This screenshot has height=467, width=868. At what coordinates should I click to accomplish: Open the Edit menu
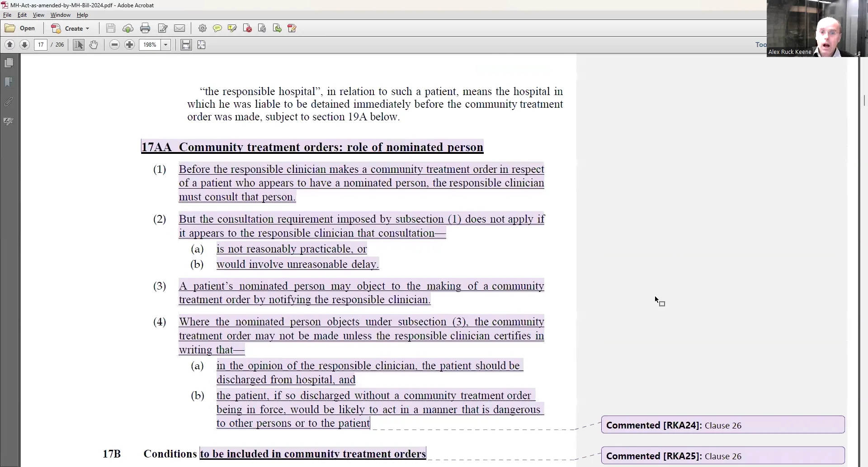[22, 15]
